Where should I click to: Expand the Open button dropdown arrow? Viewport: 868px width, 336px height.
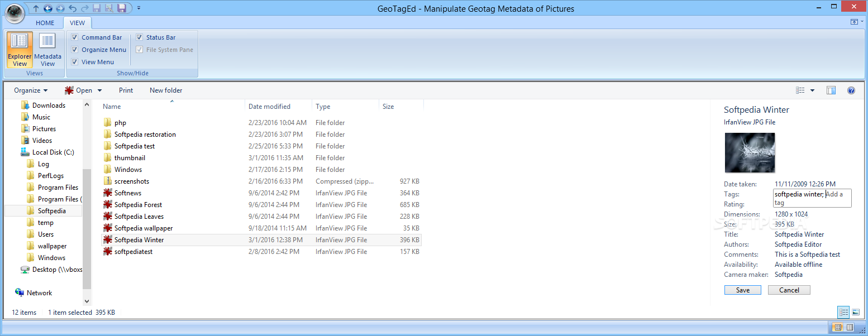99,90
